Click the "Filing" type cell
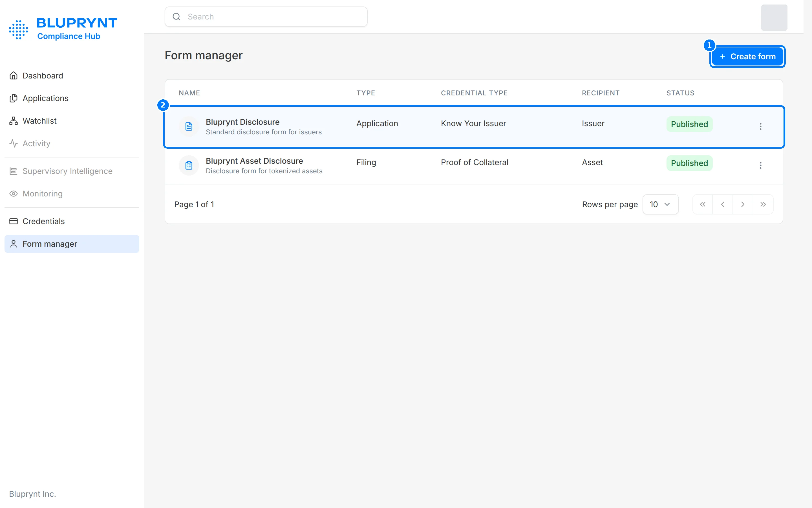The image size is (812, 508). point(366,162)
